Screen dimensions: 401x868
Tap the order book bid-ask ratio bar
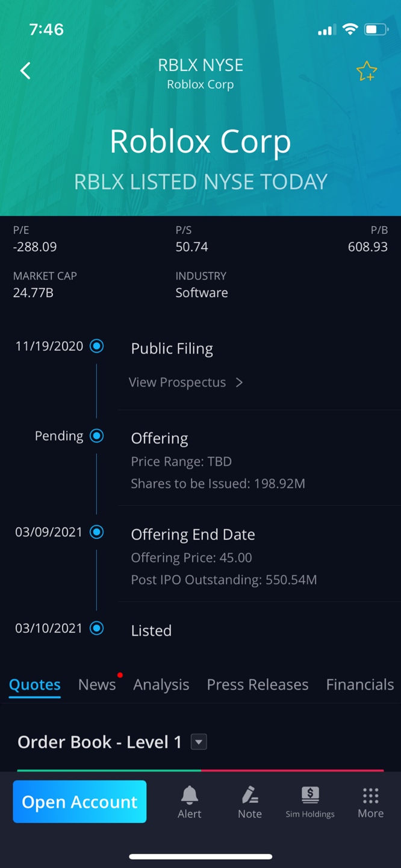pos(200,770)
